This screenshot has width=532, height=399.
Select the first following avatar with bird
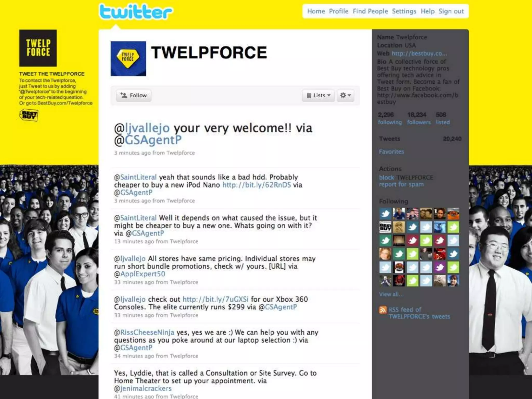385,214
